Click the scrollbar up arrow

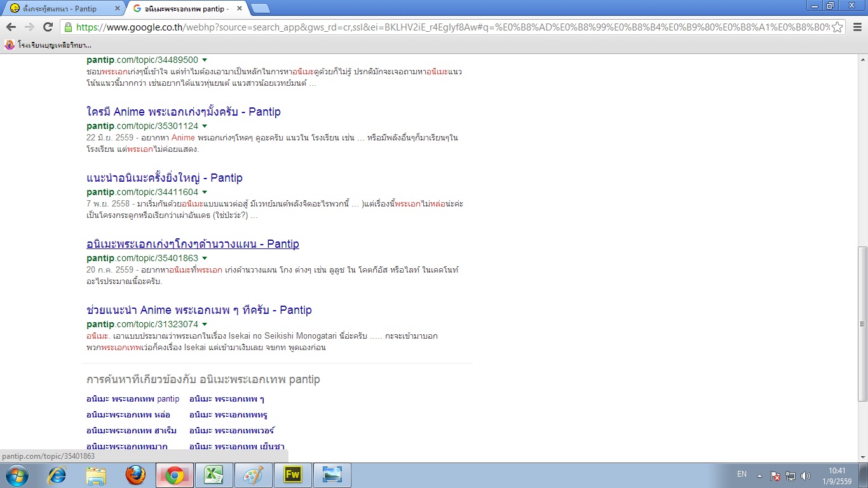pyautogui.click(x=862, y=61)
